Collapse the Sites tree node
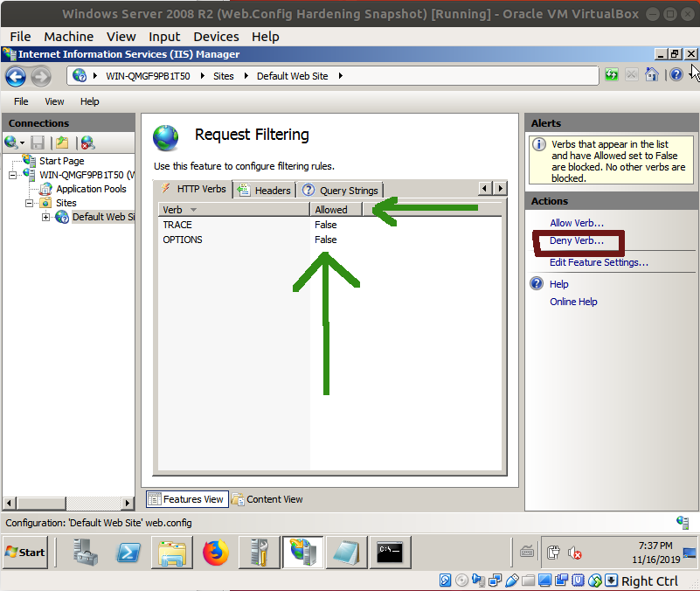This screenshot has width=700, height=591. pos(29,203)
